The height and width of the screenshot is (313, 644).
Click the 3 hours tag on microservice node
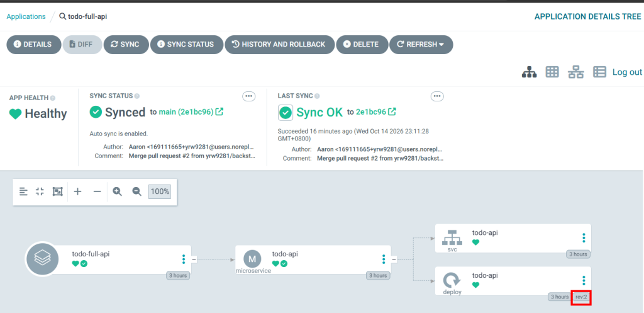point(378,276)
